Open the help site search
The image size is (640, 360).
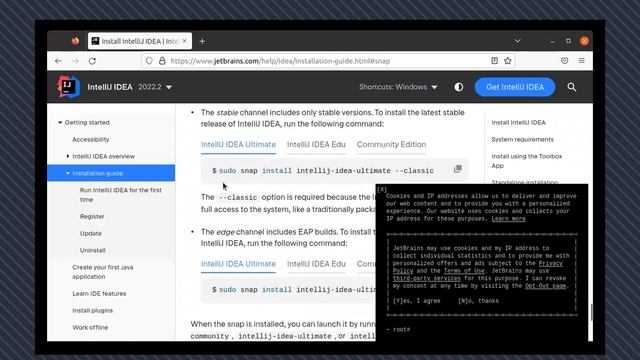571,87
